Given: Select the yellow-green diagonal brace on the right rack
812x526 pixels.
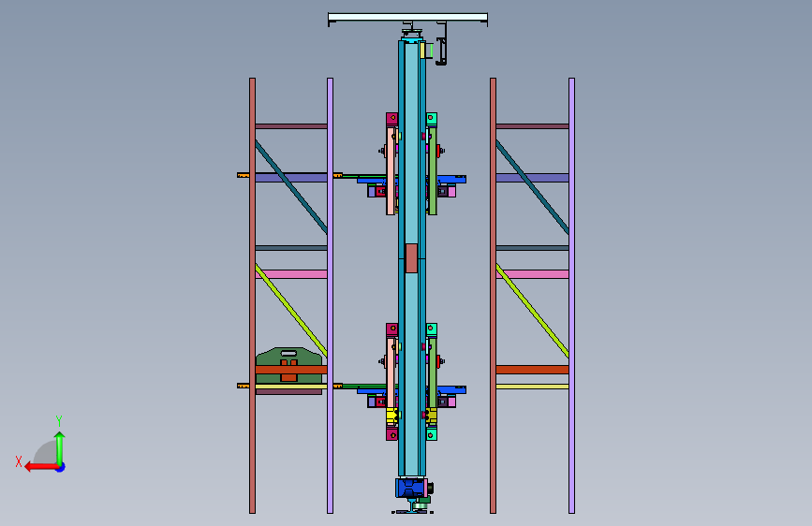Looking at the screenshot, I should coord(532,311).
